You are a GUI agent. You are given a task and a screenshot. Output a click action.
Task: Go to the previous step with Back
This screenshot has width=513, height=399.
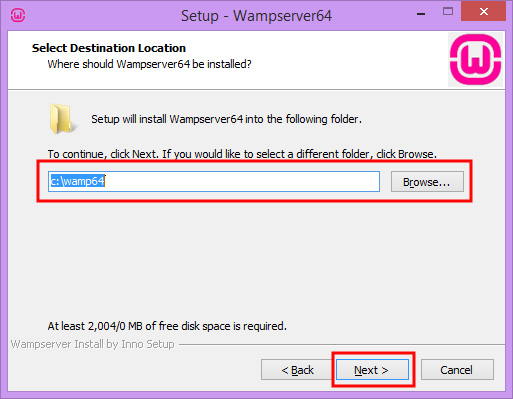297,370
